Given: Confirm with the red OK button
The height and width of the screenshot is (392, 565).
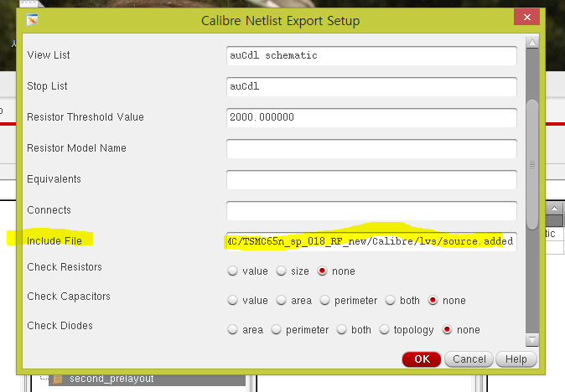Looking at the screenshot, I should (x=422, y=359).
